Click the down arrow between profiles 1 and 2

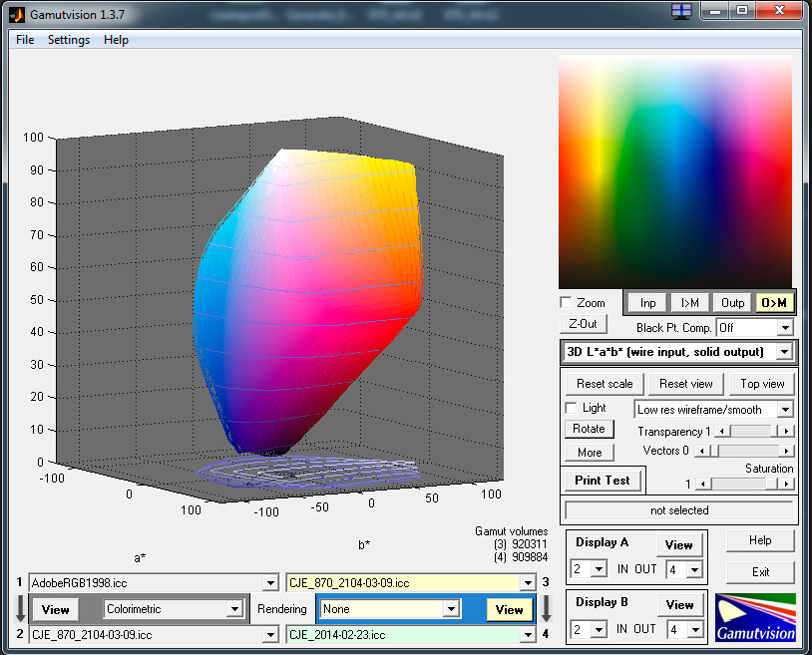coord(20,608)
